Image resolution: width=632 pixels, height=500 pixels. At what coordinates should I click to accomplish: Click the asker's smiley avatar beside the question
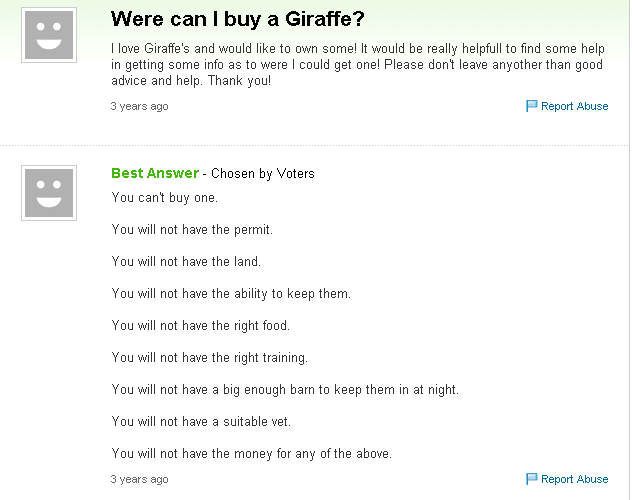pyautogui.click(x=49, y=35)
